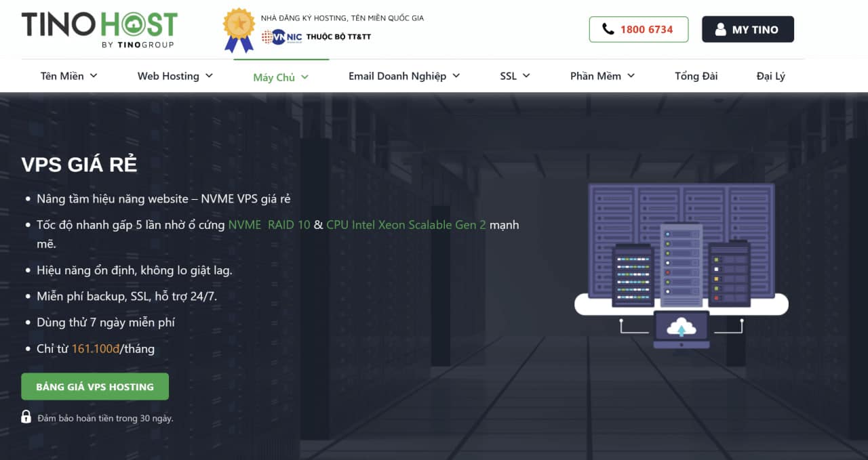Click 'Dùng thử 7 ngày miễn phí' bullet
The image size is (868, 460).
(x=106, y=322)
